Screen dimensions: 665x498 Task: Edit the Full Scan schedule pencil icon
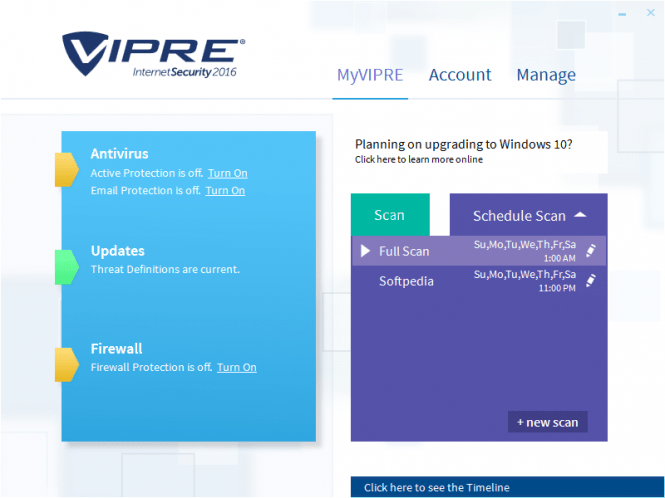click(x=591, y=250)
